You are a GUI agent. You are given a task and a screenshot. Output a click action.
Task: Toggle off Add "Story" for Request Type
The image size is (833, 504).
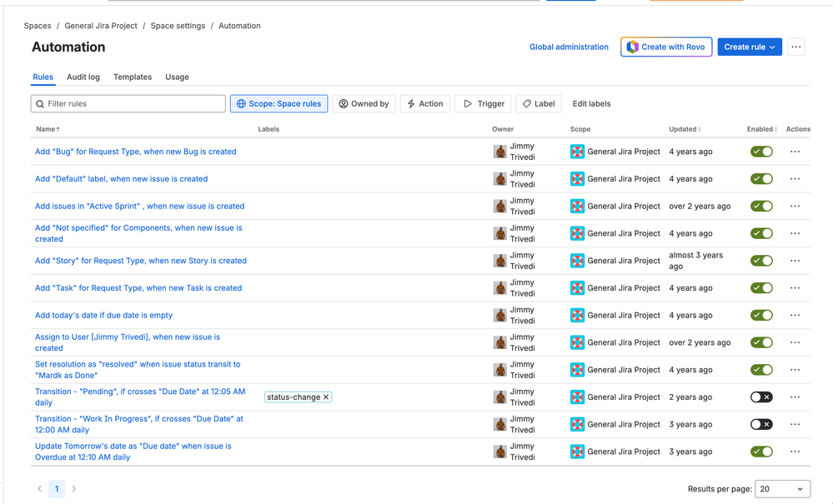point(761,261)
